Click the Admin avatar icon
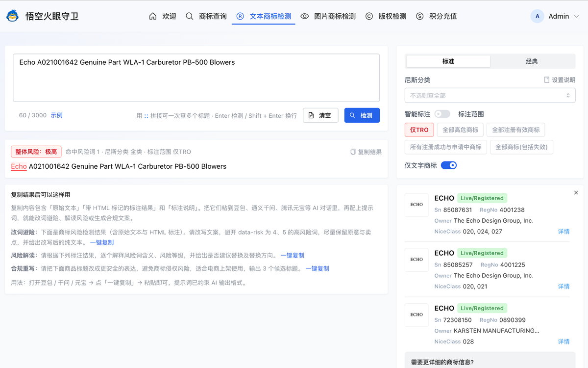The height and width of the screenshot is (368, 588). coord(538,16)
